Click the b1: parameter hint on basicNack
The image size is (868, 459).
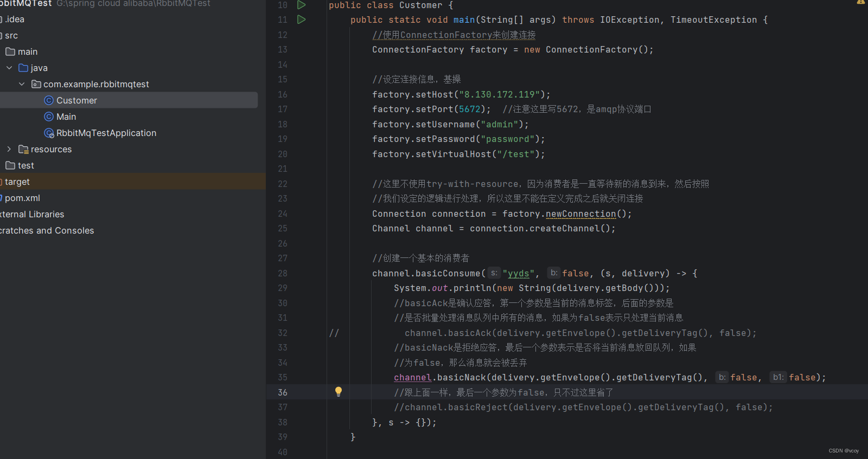(x=778, y=377)
